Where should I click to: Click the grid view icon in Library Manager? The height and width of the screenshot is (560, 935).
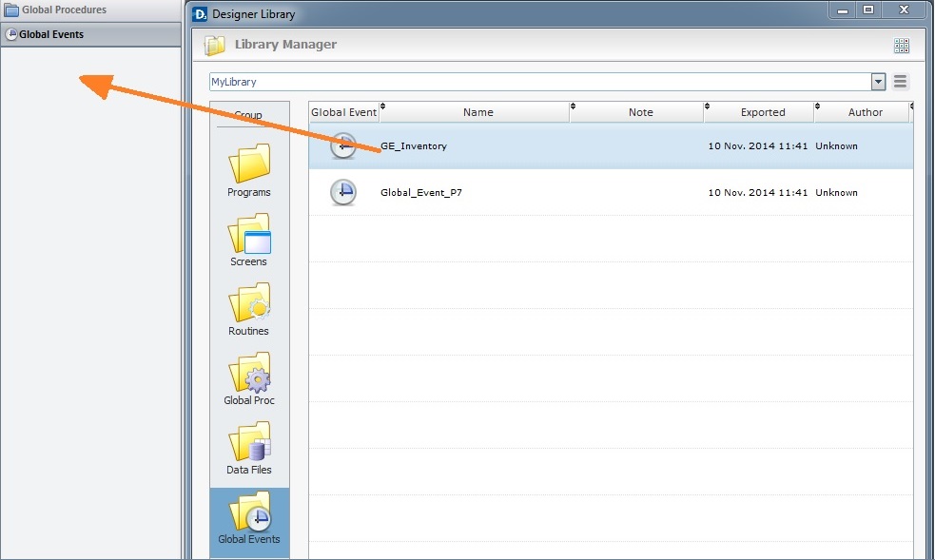click(x=902, y=46)
